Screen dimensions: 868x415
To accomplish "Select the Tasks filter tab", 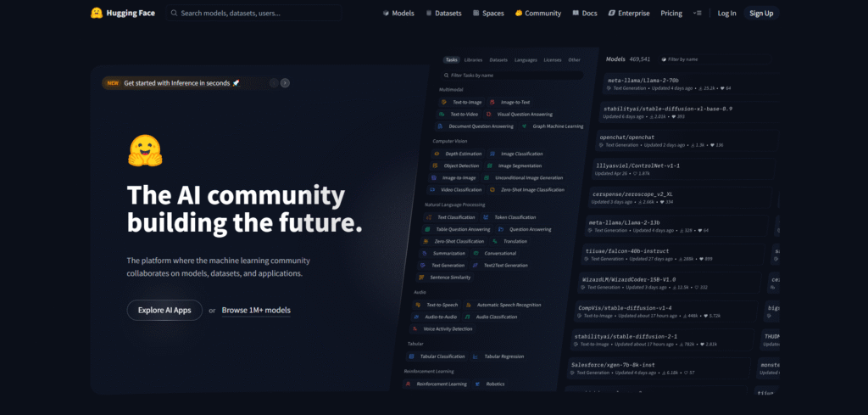I will [452, 60].
